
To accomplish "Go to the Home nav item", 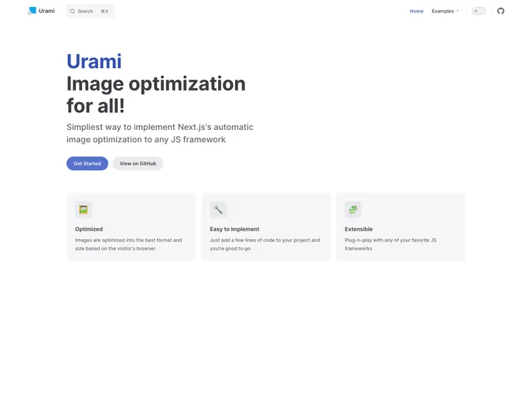I will pyautogui.click(x=416, y=11).
